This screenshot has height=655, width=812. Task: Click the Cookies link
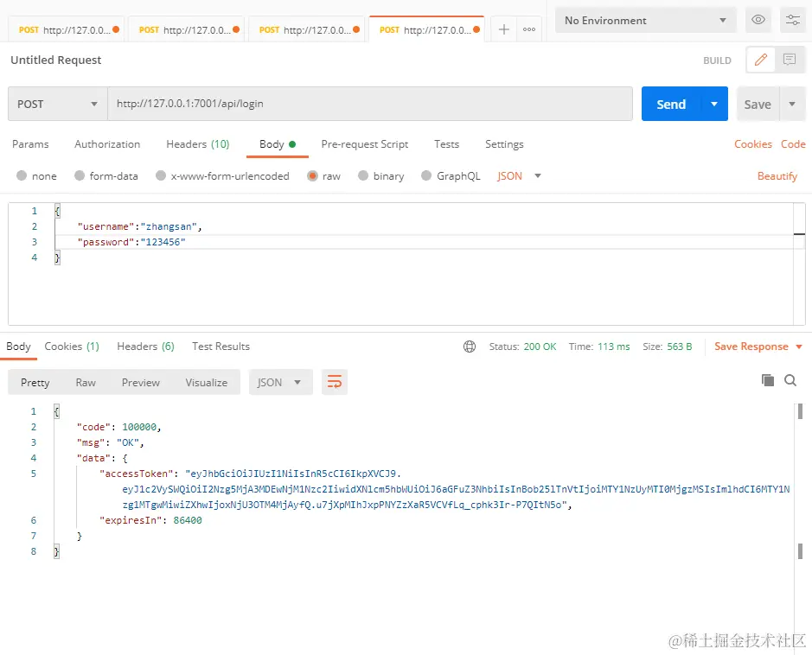[752, 143]
